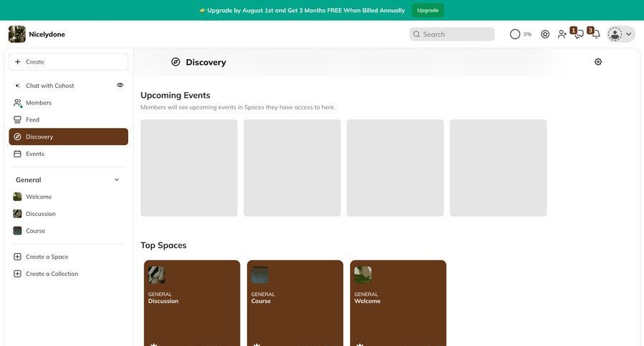Viewport: 644px width, 346px height.
Task: Click the sparkle icon beside Chat with Cohost
Action: tap(17, 85)
